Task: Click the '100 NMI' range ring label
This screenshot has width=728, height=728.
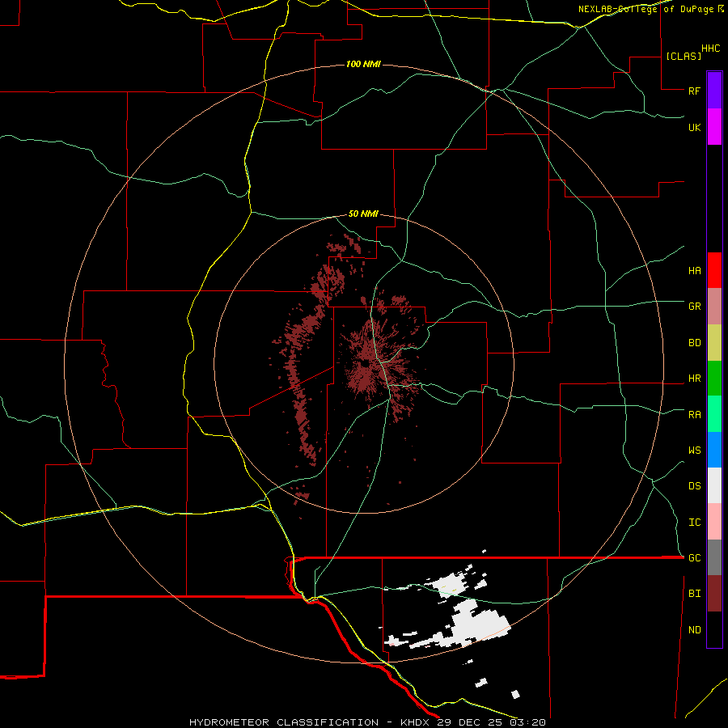Action: [x=363, y=64]
